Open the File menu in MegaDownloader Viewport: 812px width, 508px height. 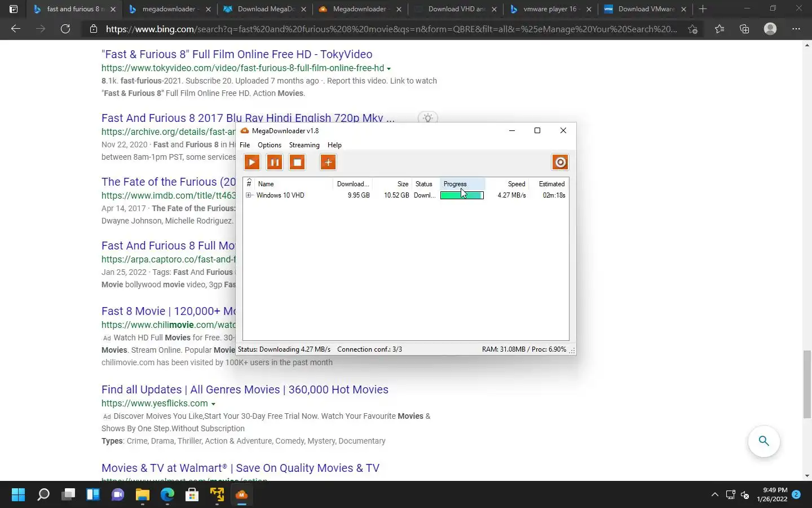(x=245, y=145)
